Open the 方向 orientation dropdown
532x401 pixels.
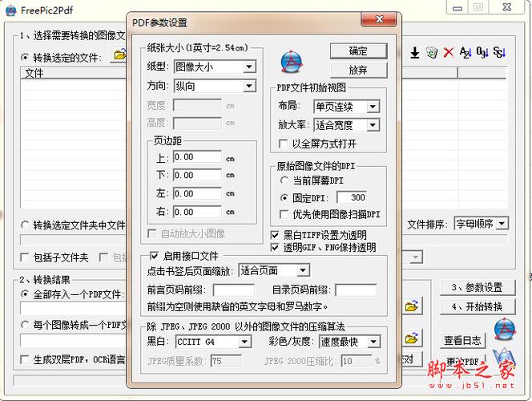pyautogui.click(x=249, y=86)
